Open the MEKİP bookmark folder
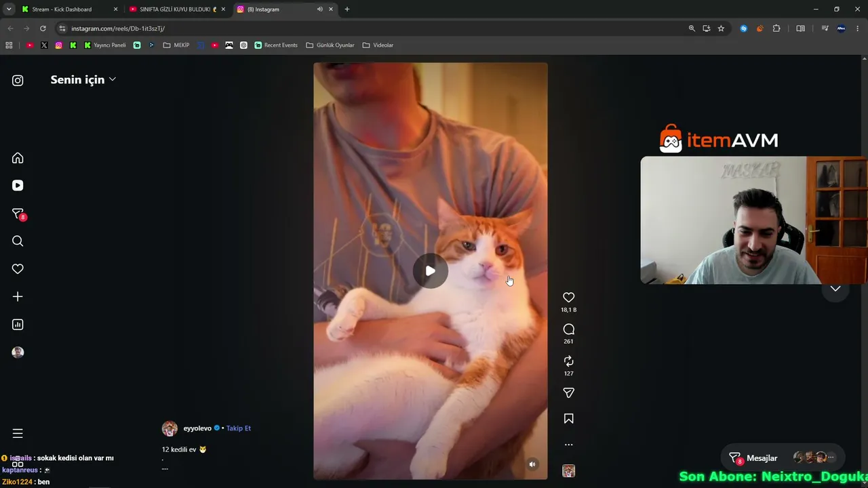The width and height of the screenshot is (868, 488). pos(176,45)
